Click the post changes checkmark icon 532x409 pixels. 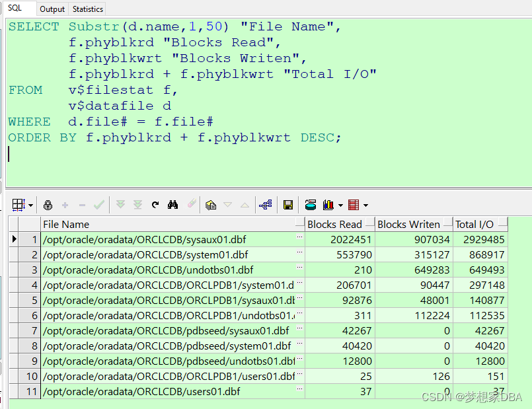(99, 205)
